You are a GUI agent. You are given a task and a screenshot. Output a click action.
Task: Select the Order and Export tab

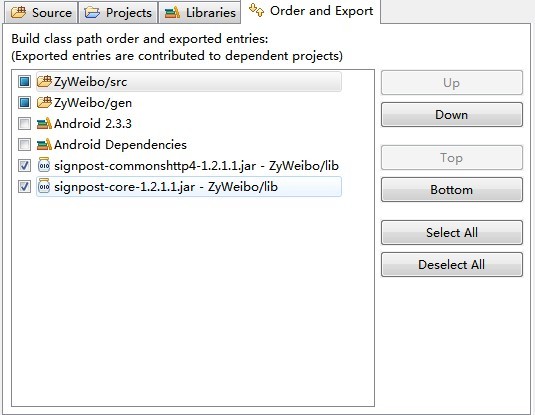(x=311, y=11)
